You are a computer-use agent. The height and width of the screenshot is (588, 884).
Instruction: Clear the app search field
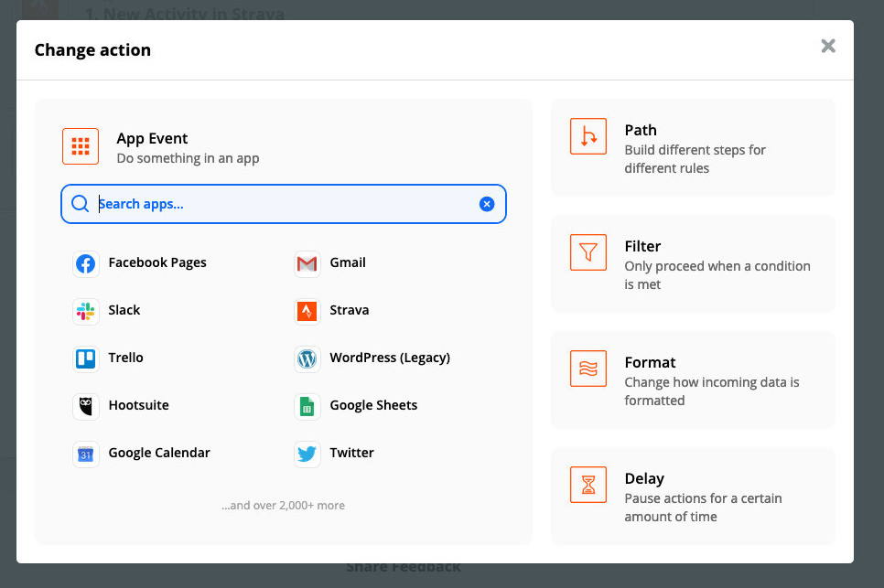click(x=487, y=204)
